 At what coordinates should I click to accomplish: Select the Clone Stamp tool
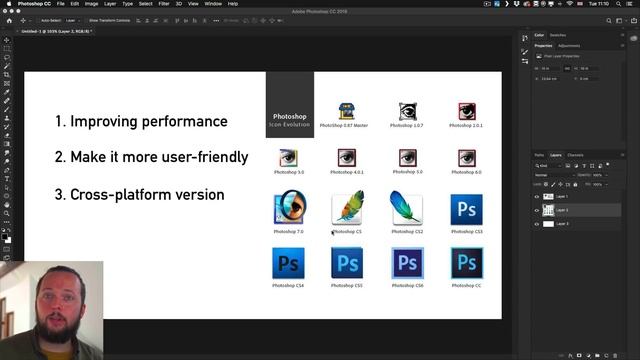(x=7, y=118)
